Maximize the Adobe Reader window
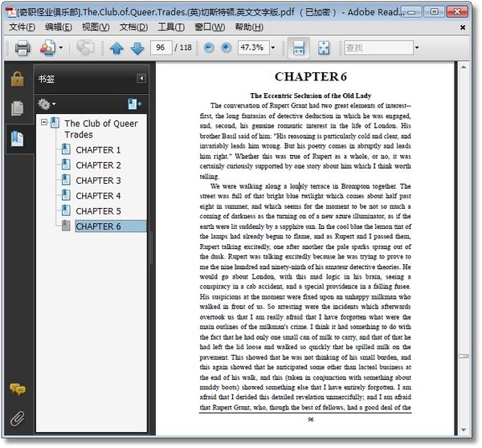The image size is (482, 448). pos(434,12)
